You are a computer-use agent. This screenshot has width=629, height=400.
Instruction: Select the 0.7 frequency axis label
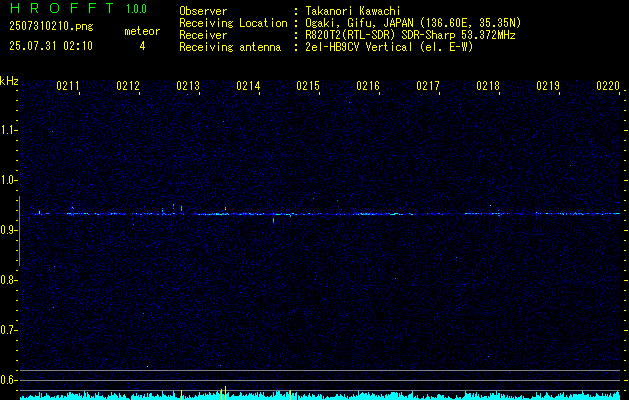9,330
